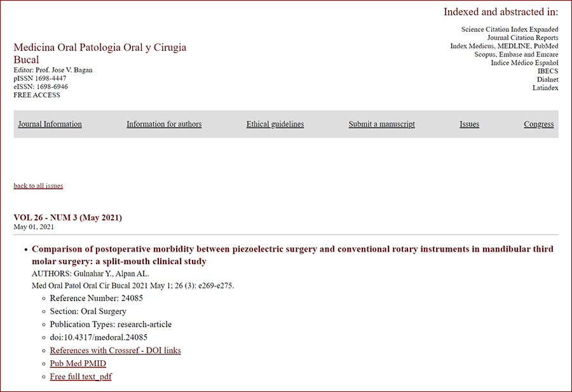Image resolution: width=572 pixels, height=392 pixels.
Task: Open the Journal Information menu link
Action: coord(50,124)
